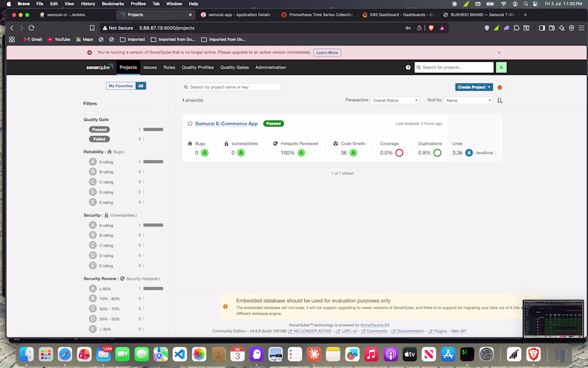Switch to Prometheus Time Series tab

coord(317,14)
